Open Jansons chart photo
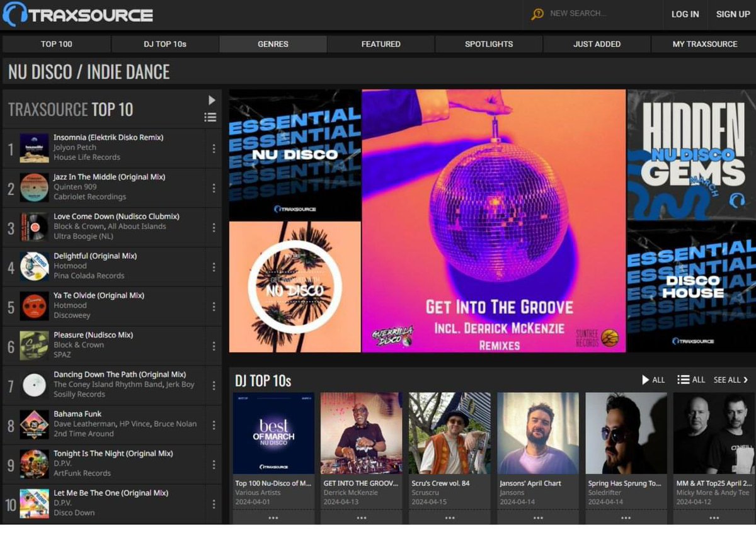Viewport: 756px width, 537px height. coord(538,433)
